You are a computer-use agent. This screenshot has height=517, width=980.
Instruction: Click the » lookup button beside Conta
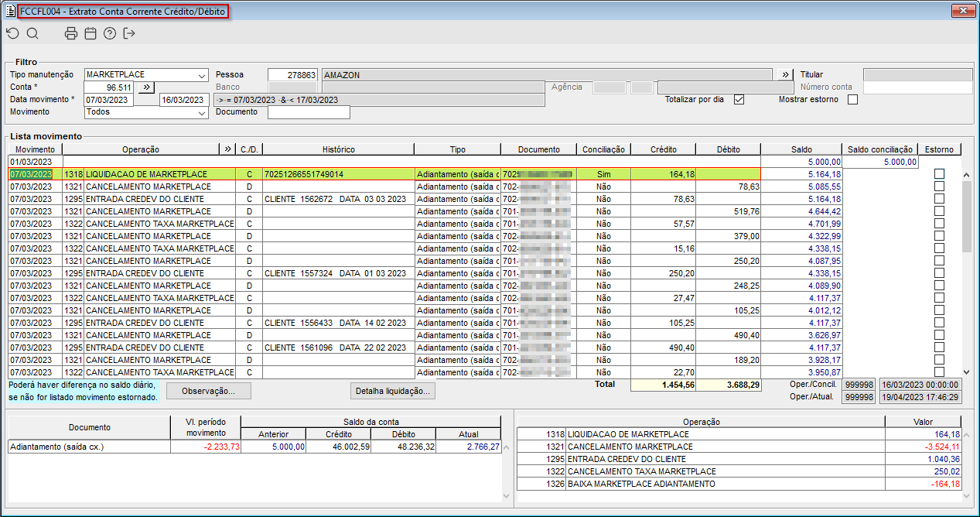(x=148, y=87)
